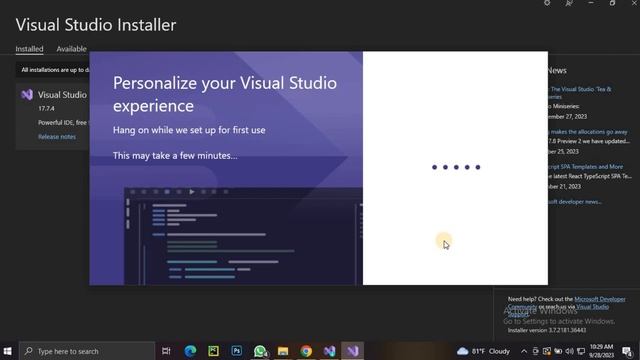Open Photoshop from the taskbar
640x360 pixels.
tap(236, 351)
